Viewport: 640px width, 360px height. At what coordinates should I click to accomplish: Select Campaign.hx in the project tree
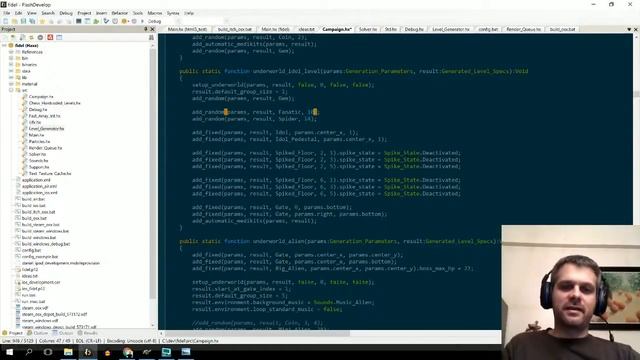tap(41, 97)
